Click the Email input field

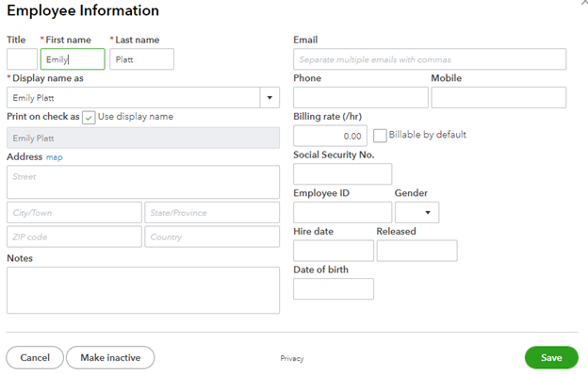click(430, 59)
